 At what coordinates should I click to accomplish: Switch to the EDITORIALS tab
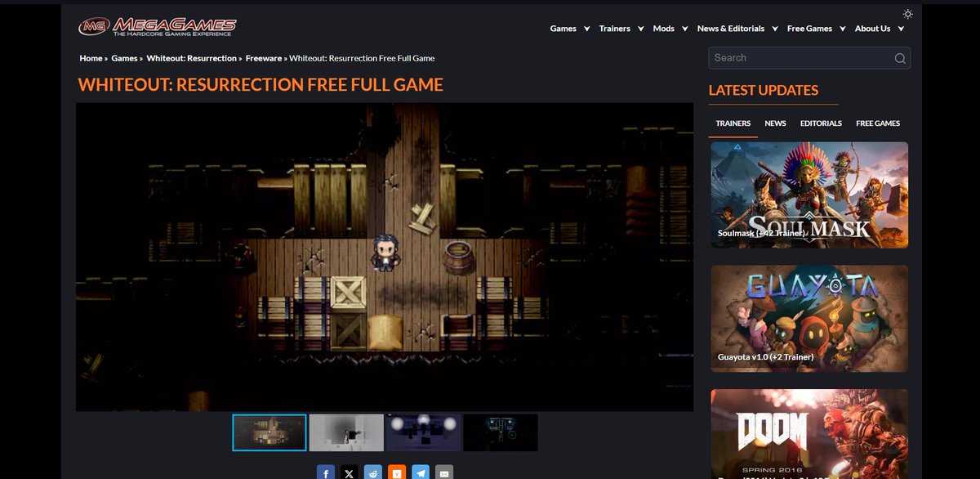click(x=821, y=123)
